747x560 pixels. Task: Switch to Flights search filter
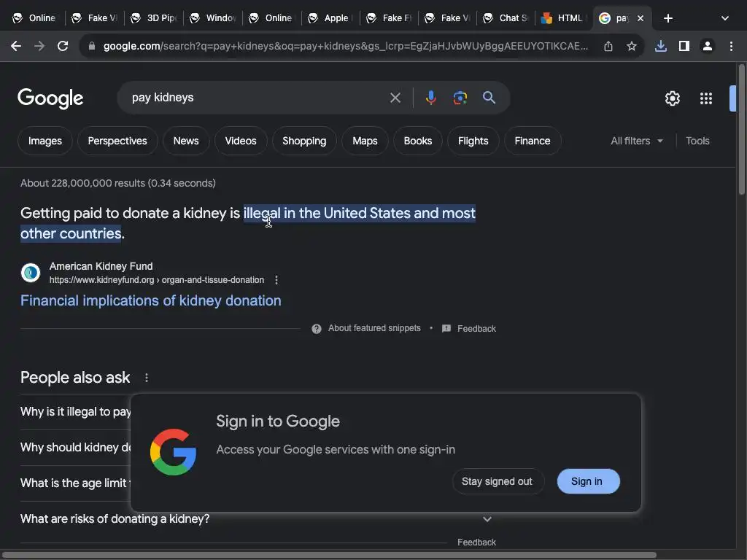(473, 141)
